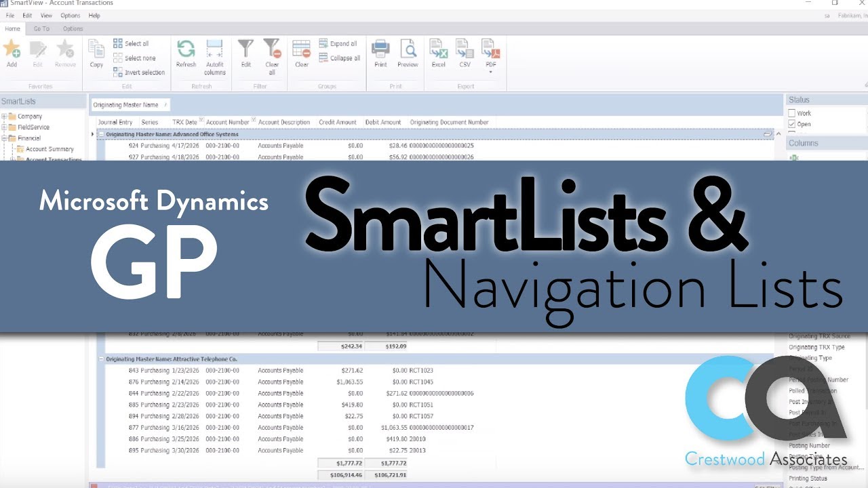Open the View menu
Image resolution: width=868 pixels, height=488 pixels.
click(x=46, y=15)
